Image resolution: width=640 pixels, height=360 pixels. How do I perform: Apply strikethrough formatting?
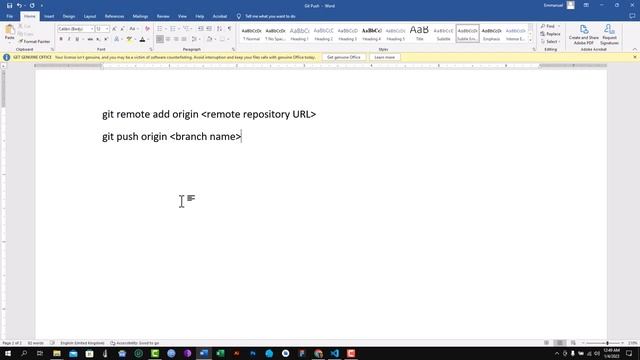tap(90, 39)
